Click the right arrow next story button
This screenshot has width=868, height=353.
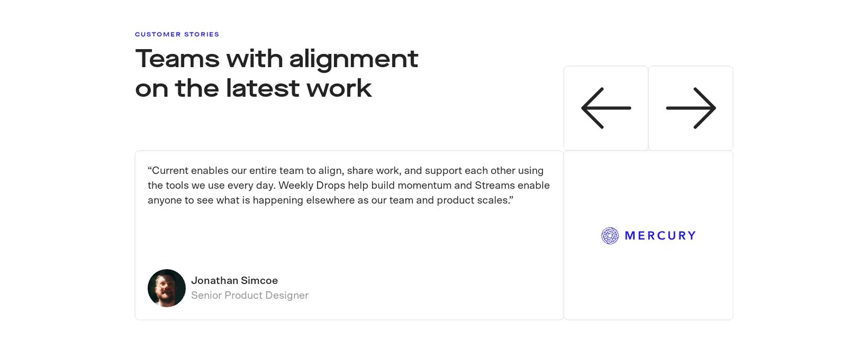point(691,108)
